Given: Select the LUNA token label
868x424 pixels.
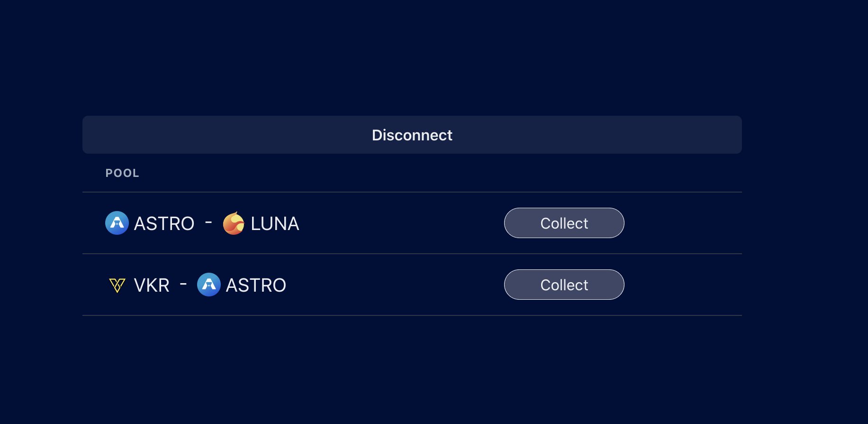Looking at the screenshot, I should [275, 223].
